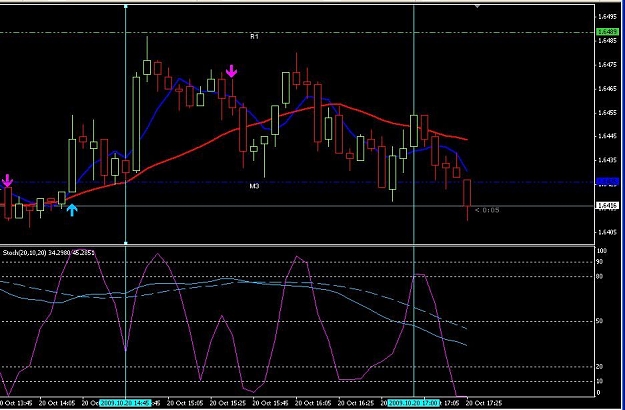Click the '20 Oct 14:05' time axis label
The height and width of the screenshot is (410, 625).
[x=58, y=403]
